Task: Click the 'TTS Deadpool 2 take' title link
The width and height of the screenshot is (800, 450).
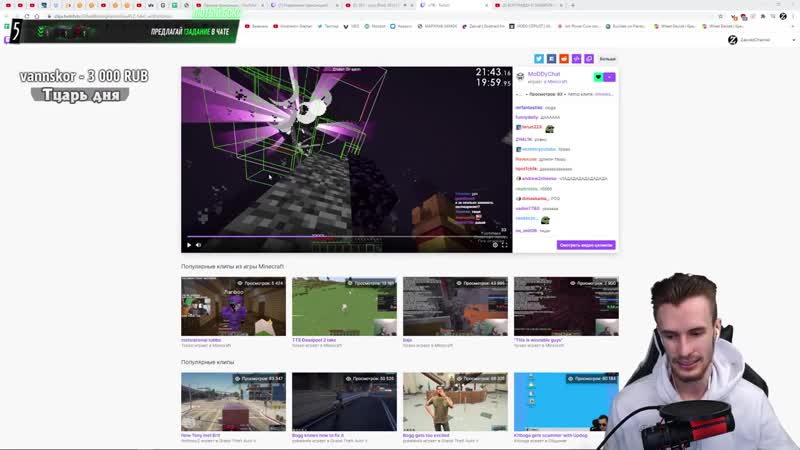Action: coord(314,340)
